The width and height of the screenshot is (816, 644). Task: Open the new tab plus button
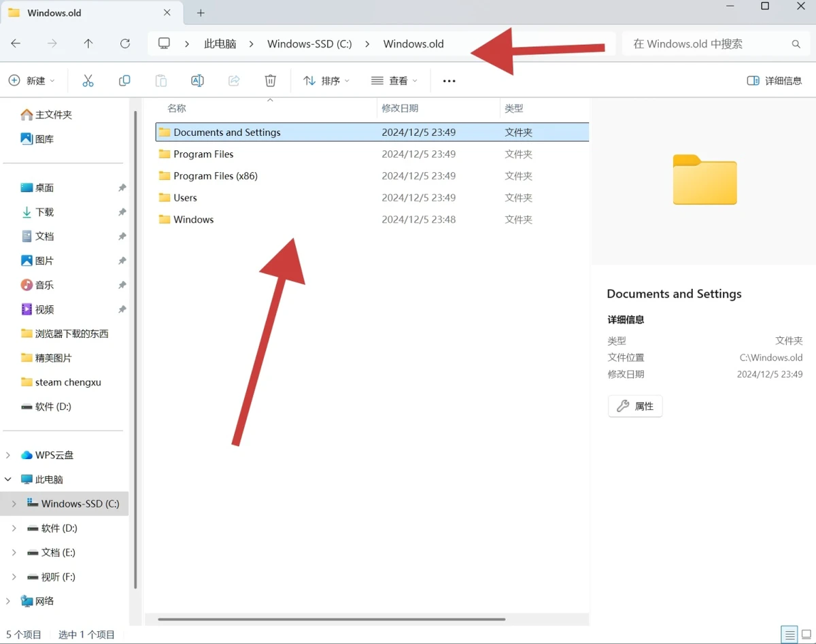click(x=201, y=13)
